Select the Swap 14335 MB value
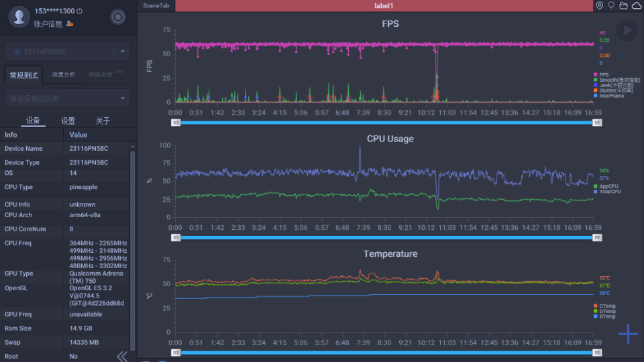The height and width of the screenshot is (362, 644). 84,343
